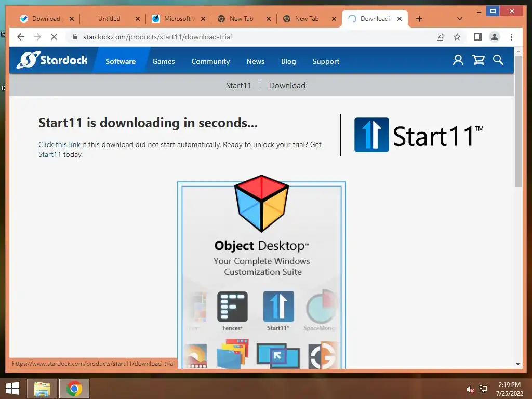The width and height of the screenshot is (532, 399).
Task: Click the Stardock site search magnifier icon
Action: 498,60
